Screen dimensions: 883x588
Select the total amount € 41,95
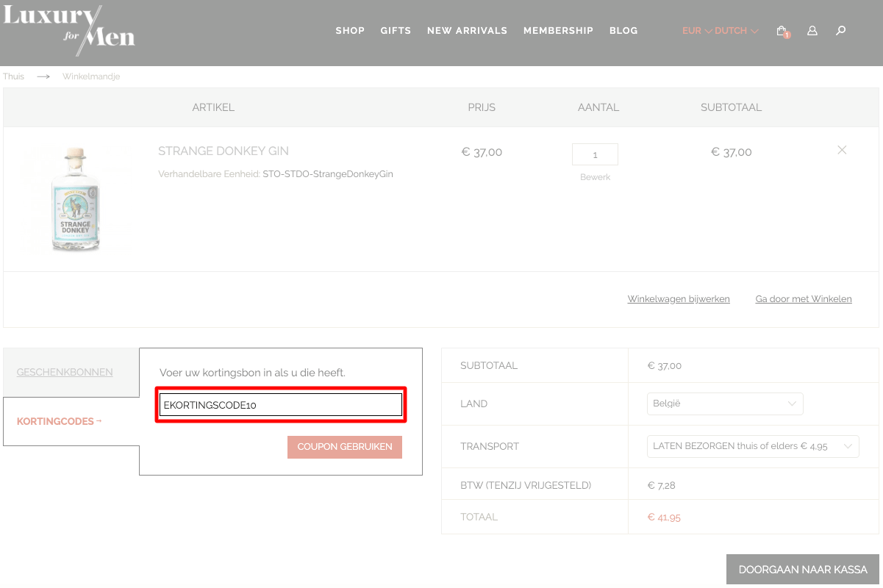[x=664, y=517]
